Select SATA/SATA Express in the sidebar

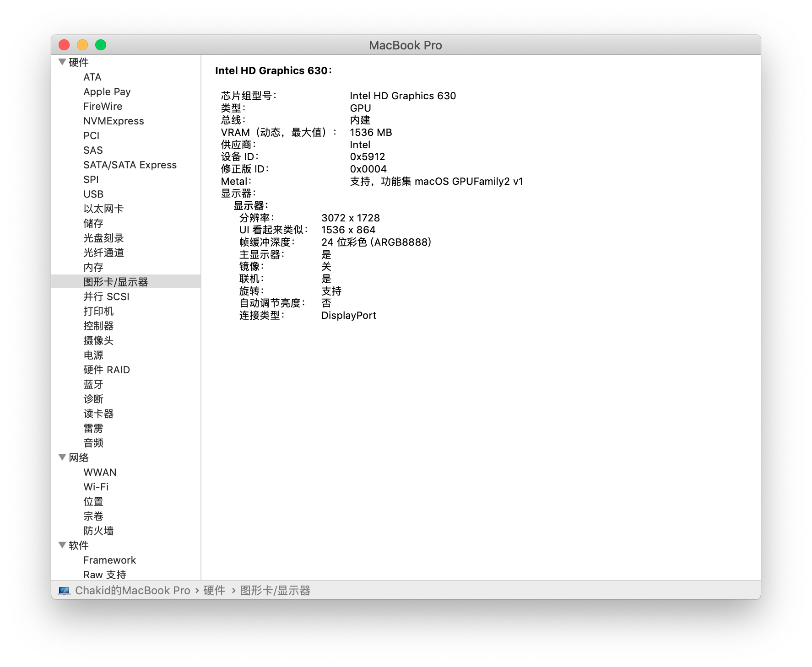[130, 165]
